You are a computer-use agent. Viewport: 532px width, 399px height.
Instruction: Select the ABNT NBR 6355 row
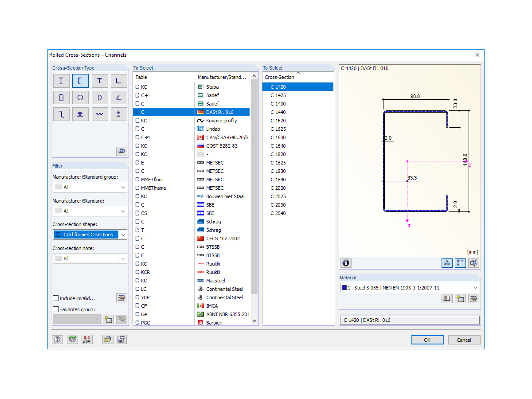(192, 314)
